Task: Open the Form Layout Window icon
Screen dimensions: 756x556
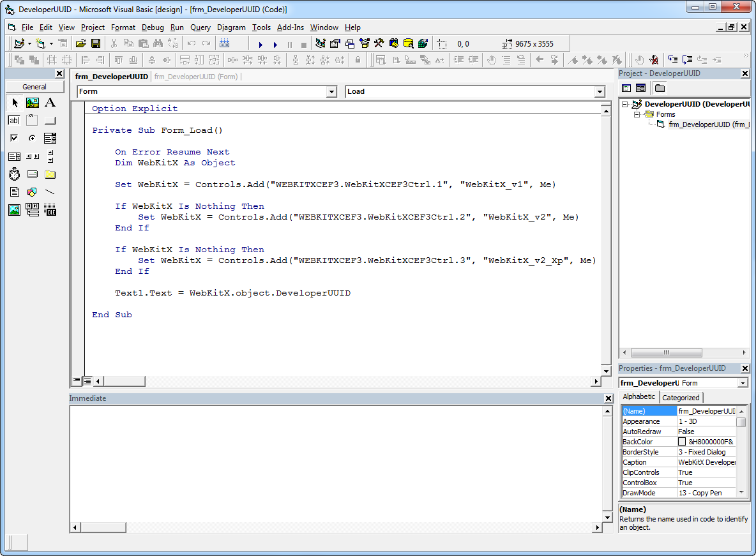Action: click(350, 44)
